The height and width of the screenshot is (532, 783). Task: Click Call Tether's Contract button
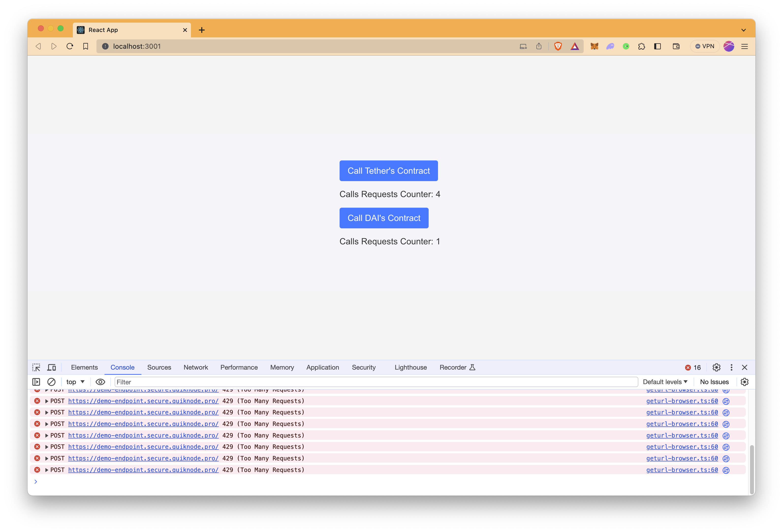coord(388,171)
